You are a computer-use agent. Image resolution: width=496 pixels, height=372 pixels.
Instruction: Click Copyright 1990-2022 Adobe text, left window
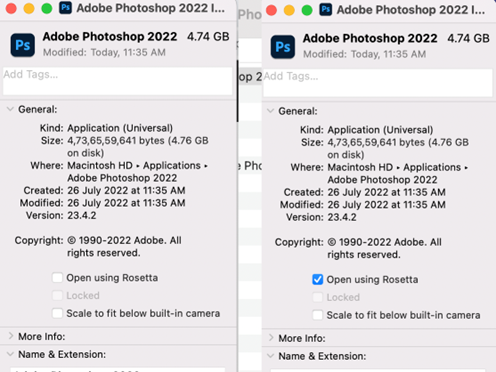[125, 246]
